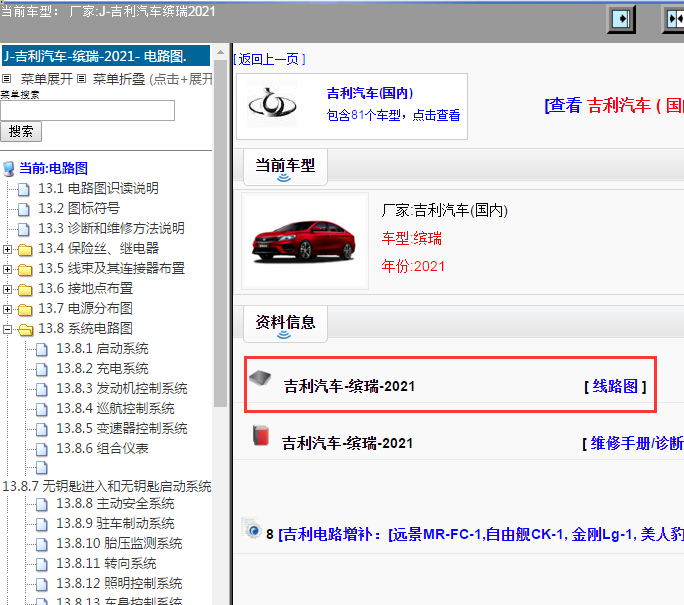Click 吉利汽车-缤瑞-2021 title in 维修手册 row

coord(347,444)
